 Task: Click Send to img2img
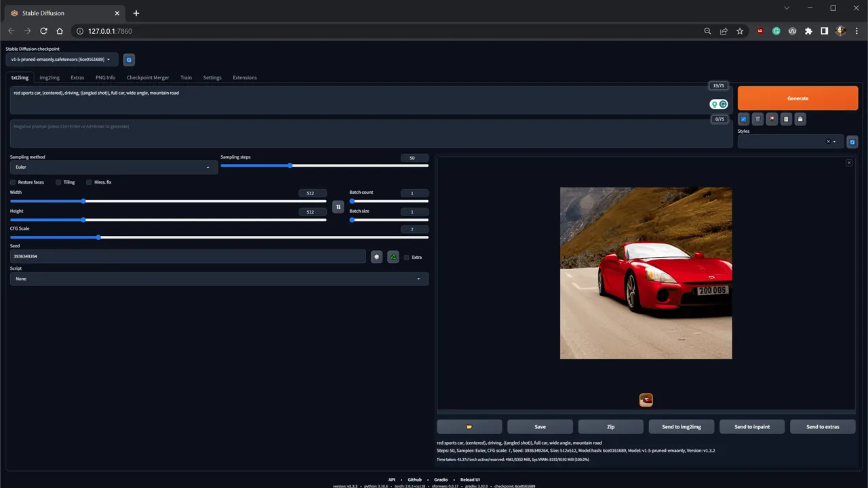682,426
